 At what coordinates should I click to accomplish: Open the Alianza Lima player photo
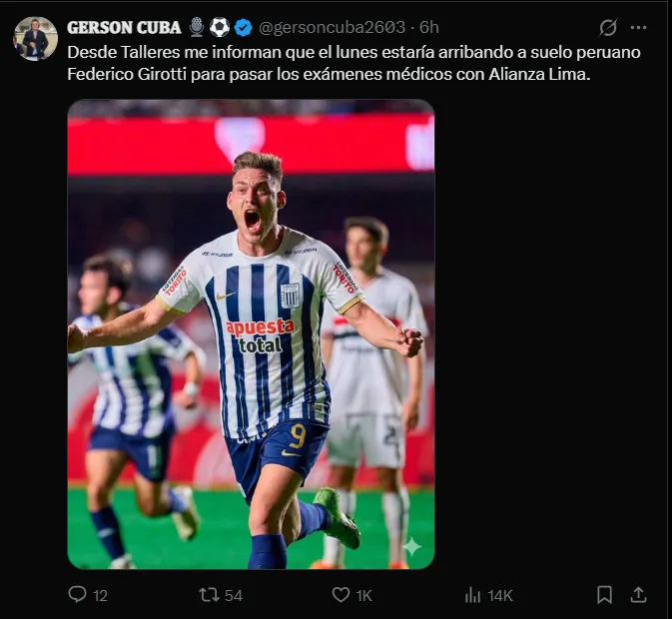point(251,333)
